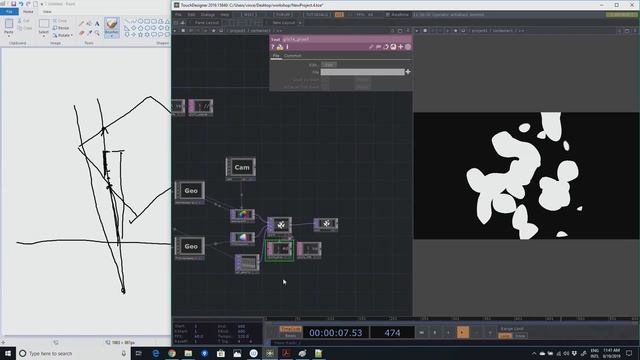This screenshot has width=640, height=360.
Task: Open Adobe Acrobat from the taskbar
Action: 286,353
